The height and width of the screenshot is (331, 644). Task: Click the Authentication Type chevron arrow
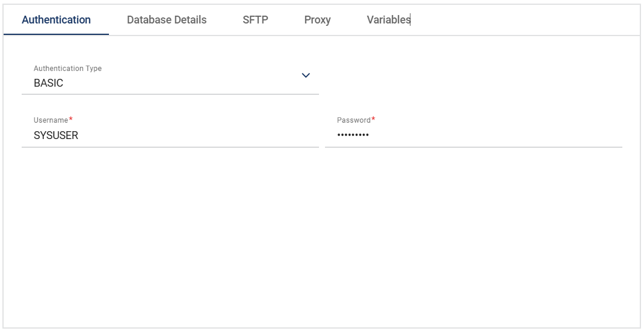(x=306, y=76)
